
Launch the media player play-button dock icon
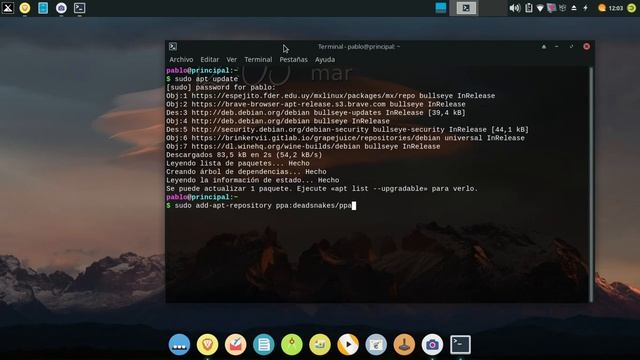348,345
